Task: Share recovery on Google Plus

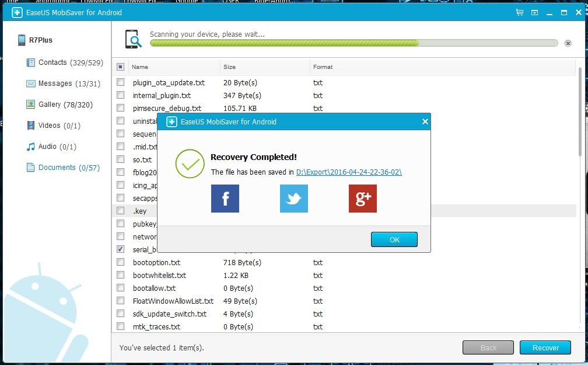Action: tap(362, 199)
